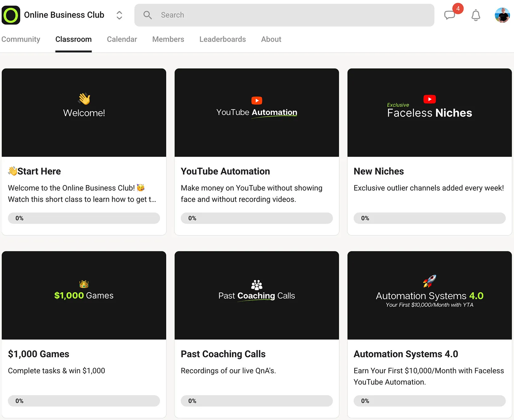
Task: Click the Online Business Club group name
Action: tap(64, 15)
